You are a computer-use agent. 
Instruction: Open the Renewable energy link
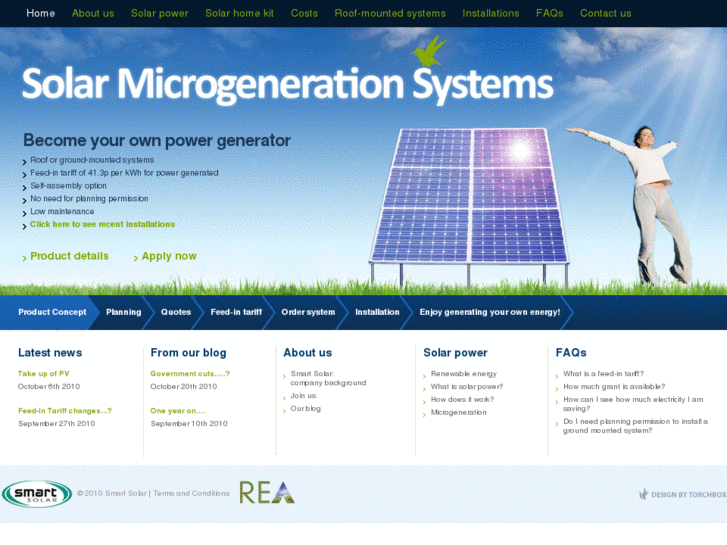(x=464, y=373)
